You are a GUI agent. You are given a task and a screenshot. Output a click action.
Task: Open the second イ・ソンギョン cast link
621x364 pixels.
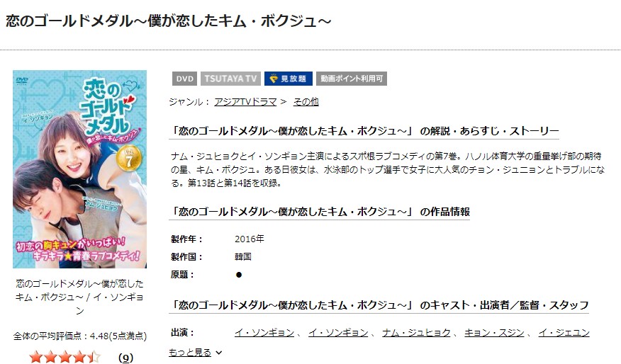338,333
